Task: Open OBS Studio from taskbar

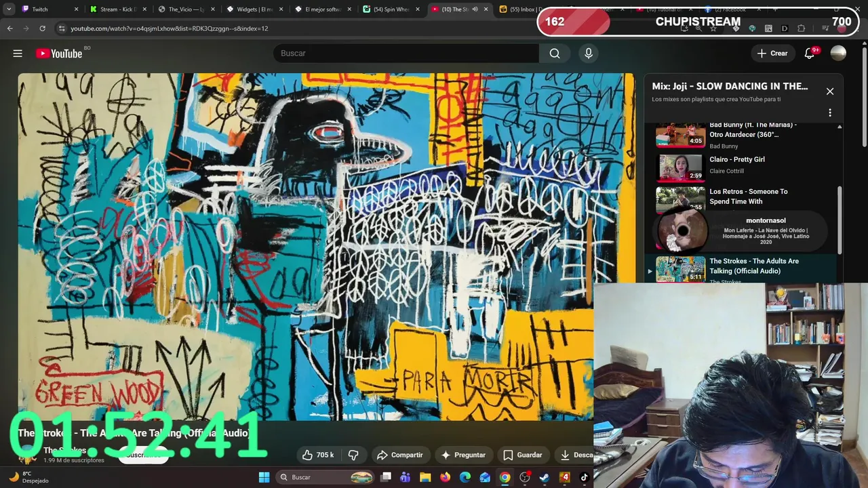Action: (525, 477)
